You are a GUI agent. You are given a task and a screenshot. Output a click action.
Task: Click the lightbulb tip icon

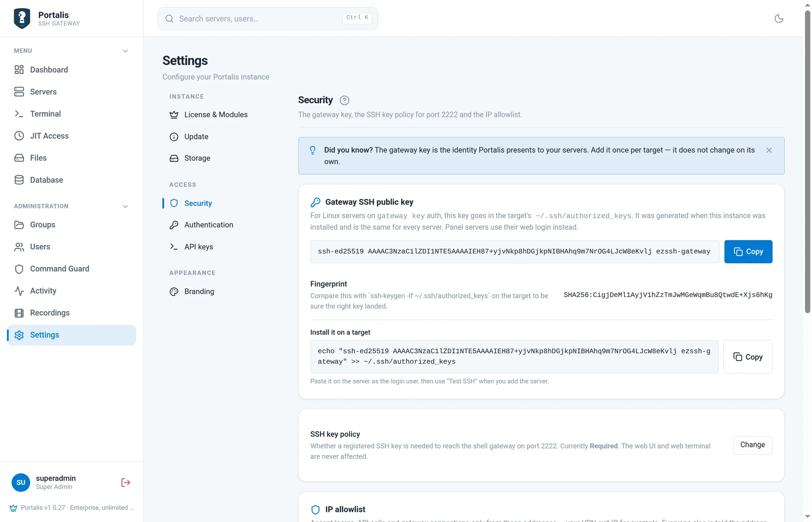pos(313,150)
